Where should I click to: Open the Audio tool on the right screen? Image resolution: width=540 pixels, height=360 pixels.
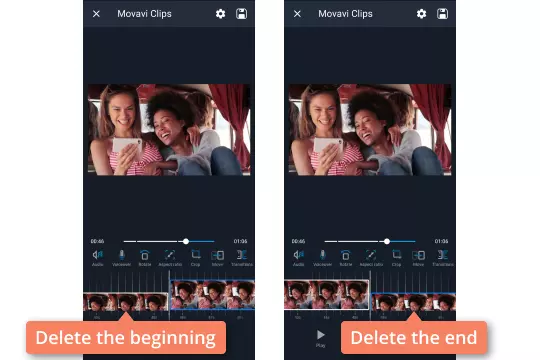click(x=299, y=257)
